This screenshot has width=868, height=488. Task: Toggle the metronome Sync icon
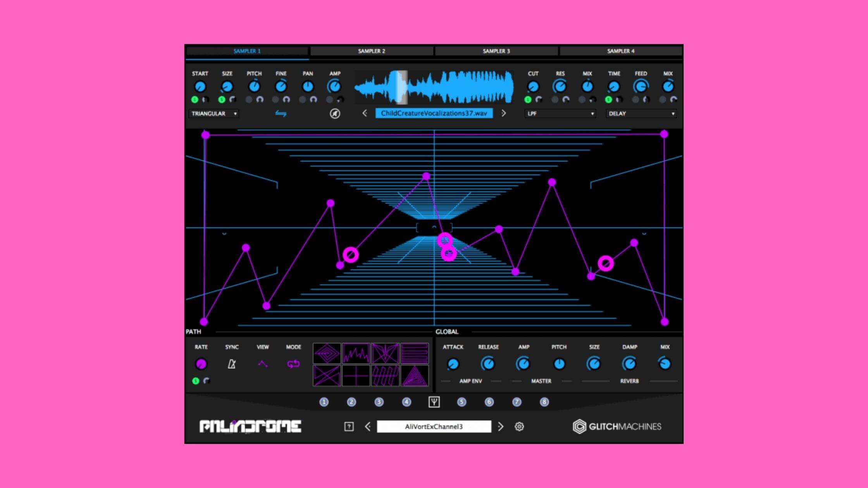pos(232,364)
